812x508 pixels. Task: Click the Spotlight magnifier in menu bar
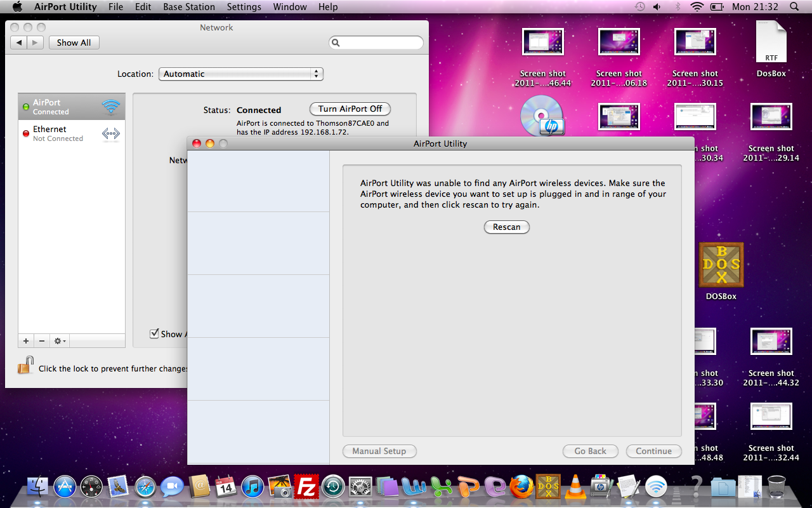[794, 7]
